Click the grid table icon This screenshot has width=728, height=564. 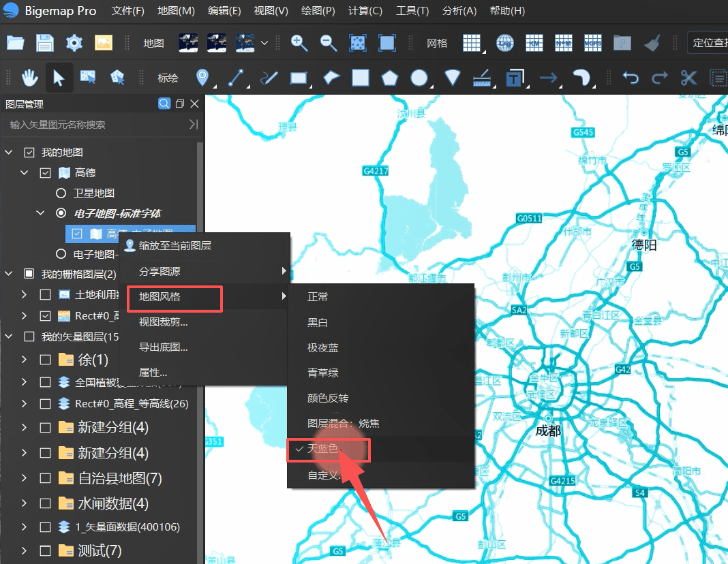472,43
